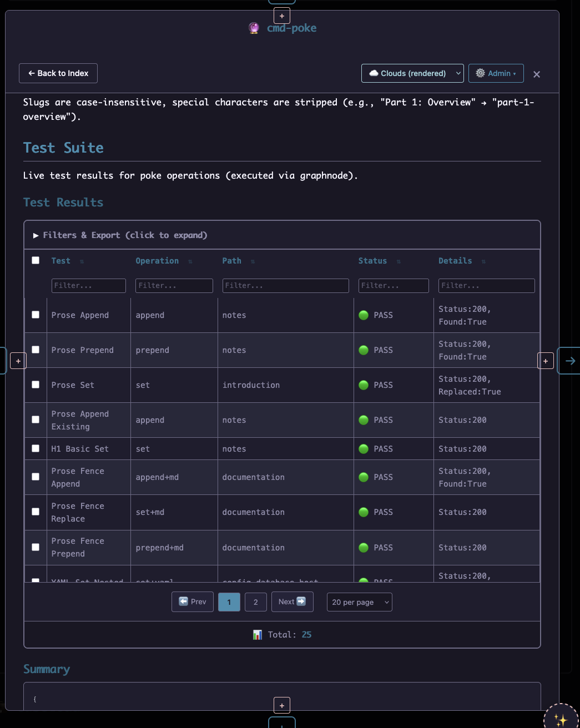Click the plus icon on left edge
Viewport: 580px width, 728px height.
coord(18,361)
